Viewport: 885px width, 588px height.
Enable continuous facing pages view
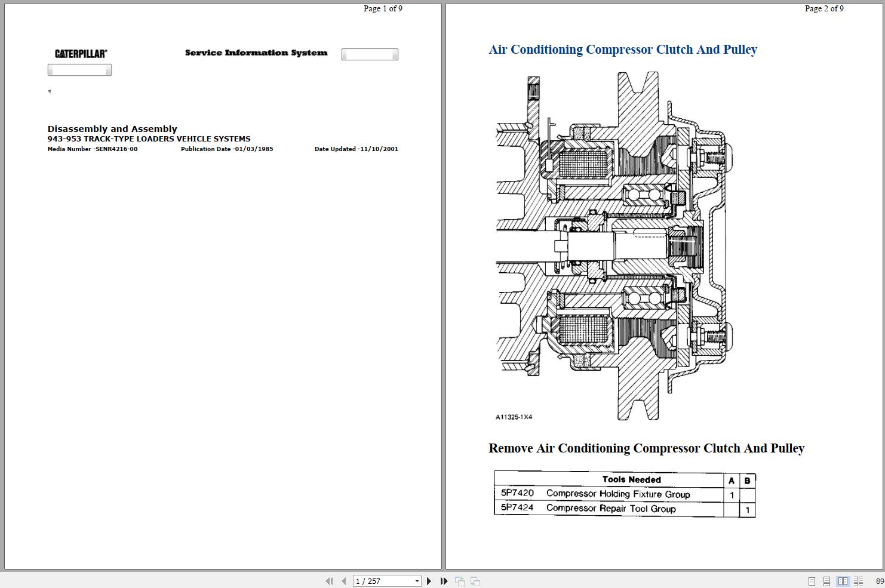point(859,581)
